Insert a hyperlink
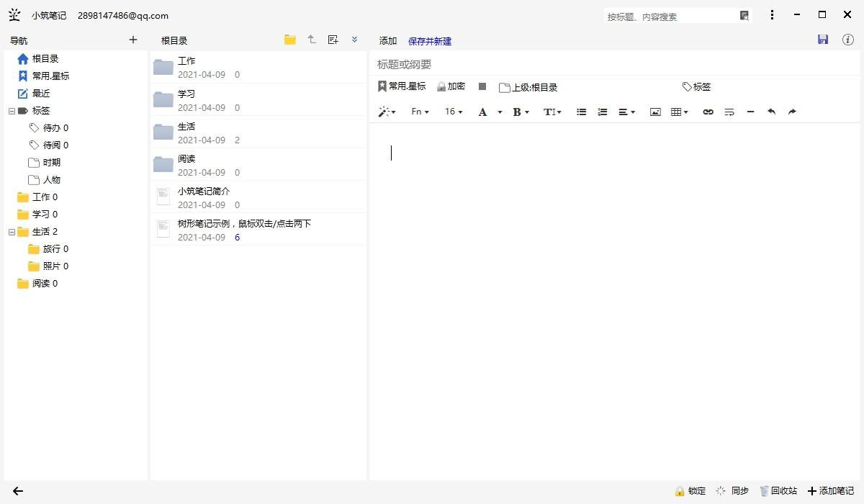The image size is (864, 504). [x=708, y=112]
